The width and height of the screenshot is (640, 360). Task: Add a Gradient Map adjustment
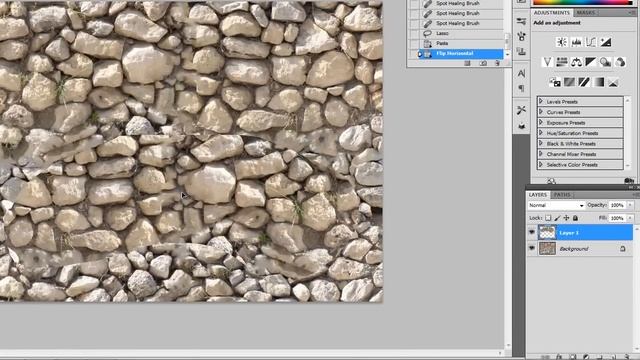pos(598,82)
